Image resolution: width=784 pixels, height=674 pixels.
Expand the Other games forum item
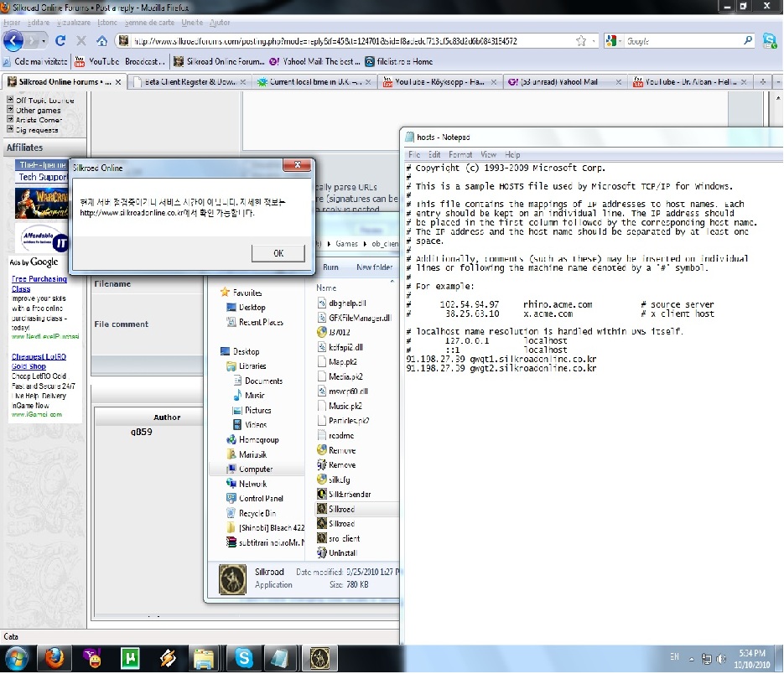tap(10, 110)
